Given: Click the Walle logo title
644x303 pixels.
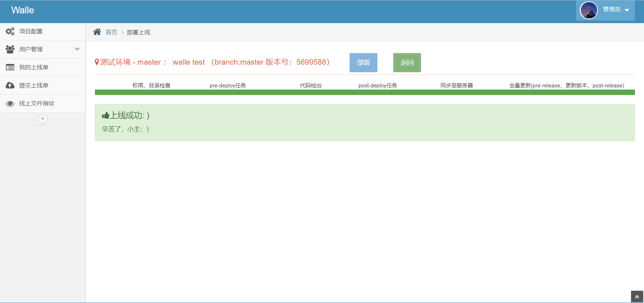Looking at the screenshot, I should (23, 10).
